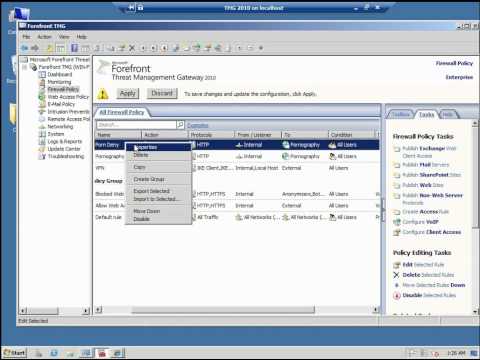
Task: Choose Copy in the context menu
Action: coord(158,167)
